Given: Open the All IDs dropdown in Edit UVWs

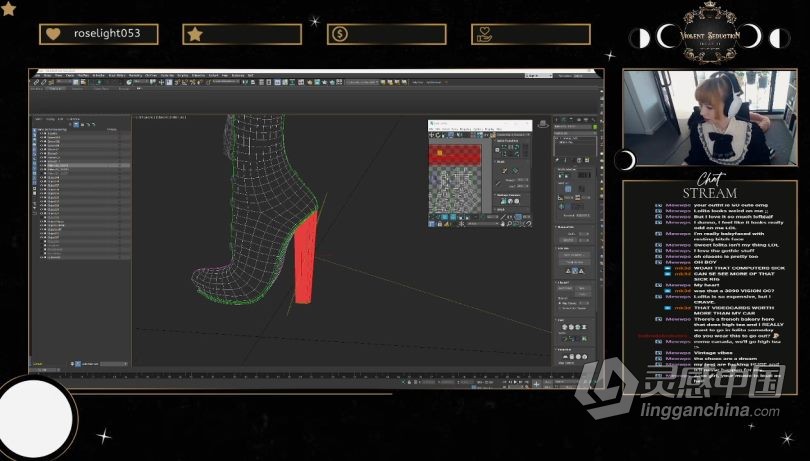Looking at the screenshot, I should (x=482, y=223).
